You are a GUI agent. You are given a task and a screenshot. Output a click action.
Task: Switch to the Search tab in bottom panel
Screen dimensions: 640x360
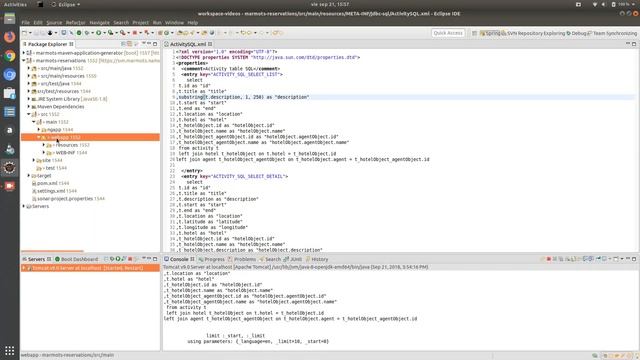coord(270,259)
